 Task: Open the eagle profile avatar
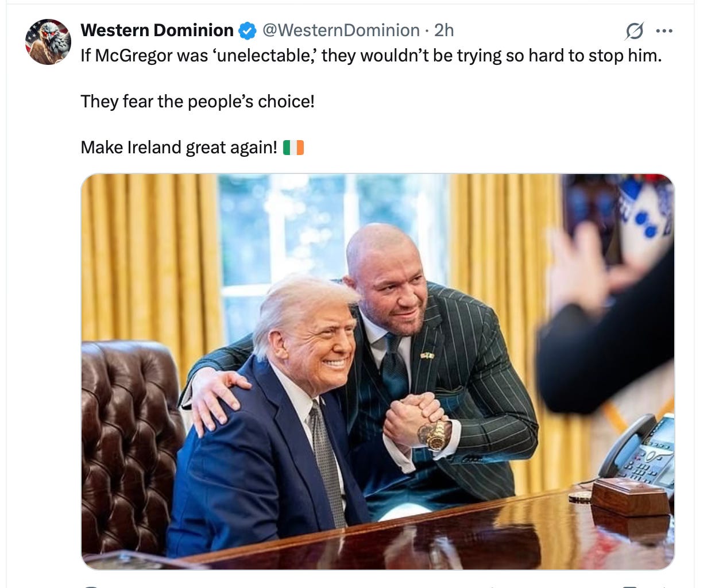pyautogui.click(x=48, y=41)
